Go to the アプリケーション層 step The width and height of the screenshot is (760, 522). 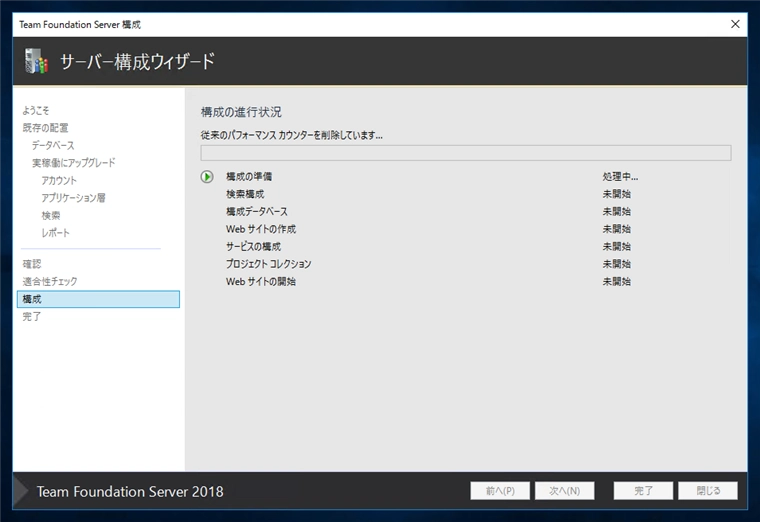[73, 198]
